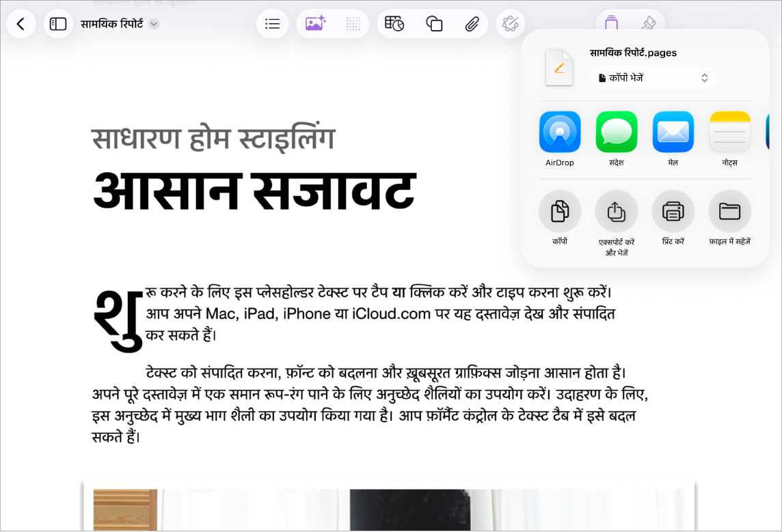Click the purple share button in toolbar
This screenshot has width=782, height=532.
(x=611, y=23)
